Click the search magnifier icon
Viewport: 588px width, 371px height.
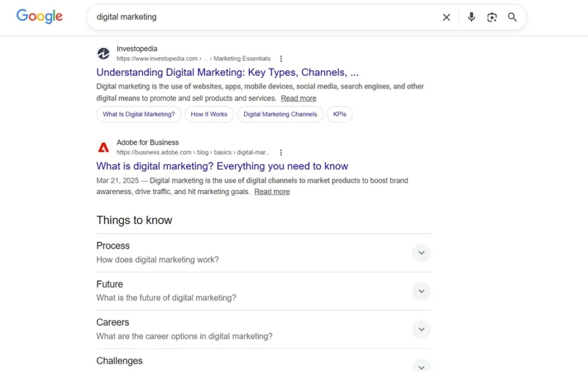click(x=512, y=17)
